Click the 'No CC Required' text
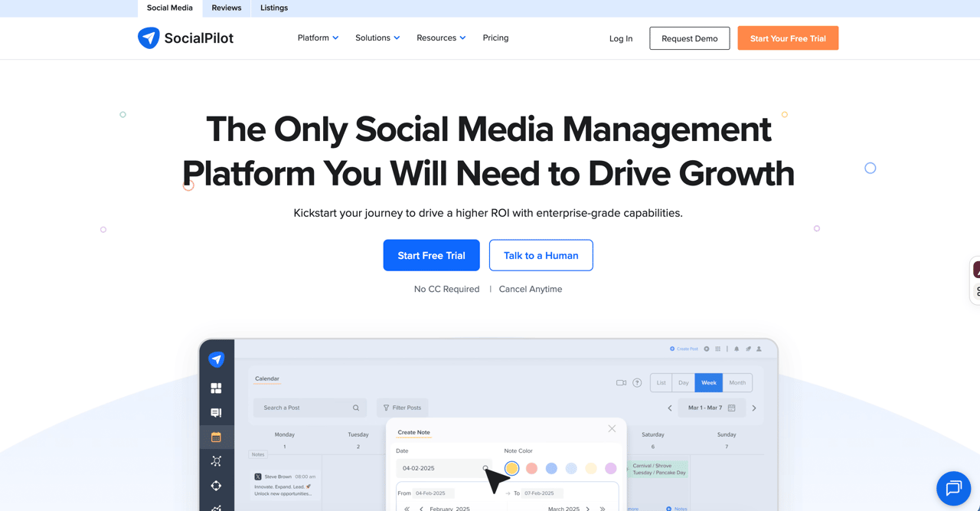 pyautogui.click(x=446, y=289)
